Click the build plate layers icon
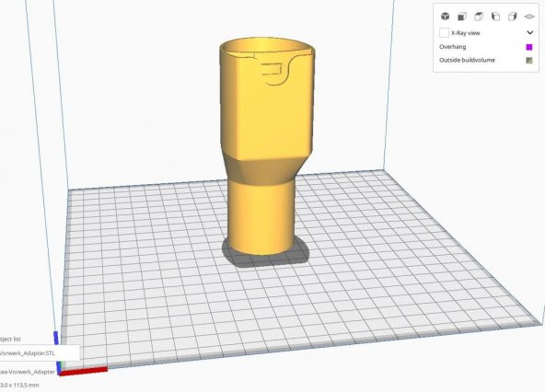This screenshot has height=392, width=545. coord(529,17)
